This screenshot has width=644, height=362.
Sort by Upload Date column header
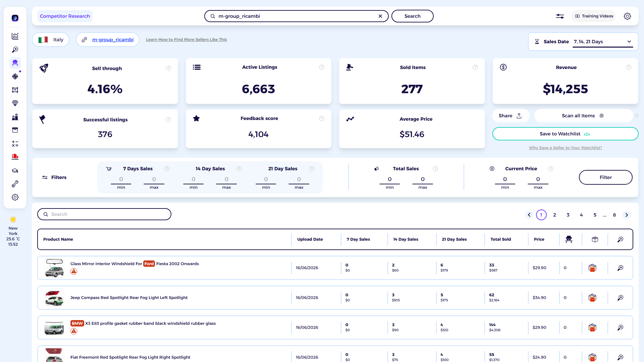coord(310,239)
